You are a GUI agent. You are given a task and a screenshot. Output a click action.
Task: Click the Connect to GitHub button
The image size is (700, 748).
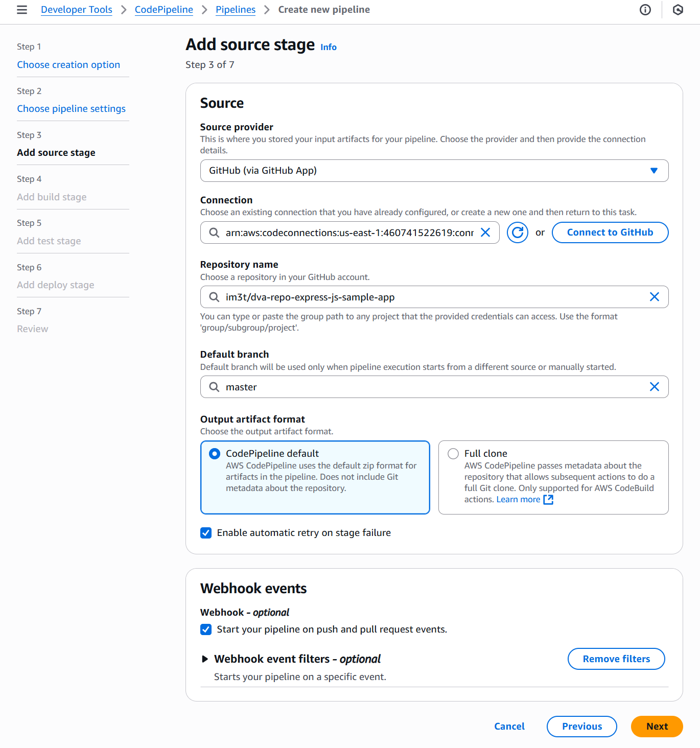(610, 232)
